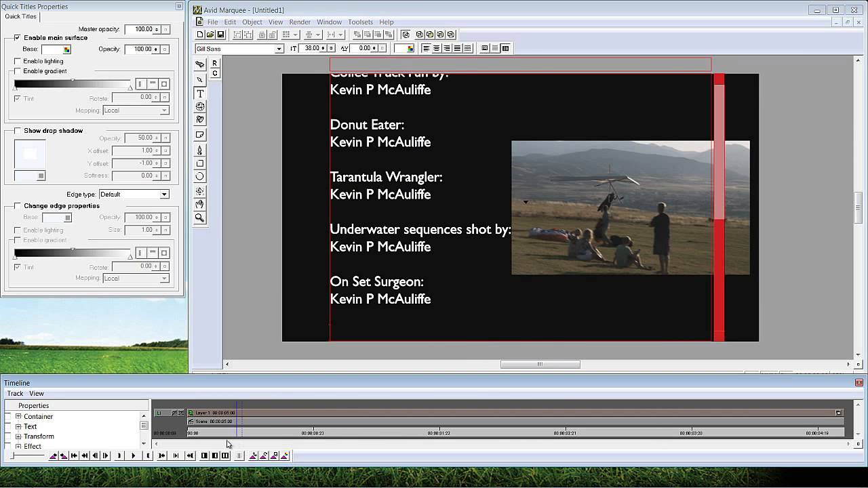
Task: Toggle first Enable lighting checkbox
Action: 18,61
